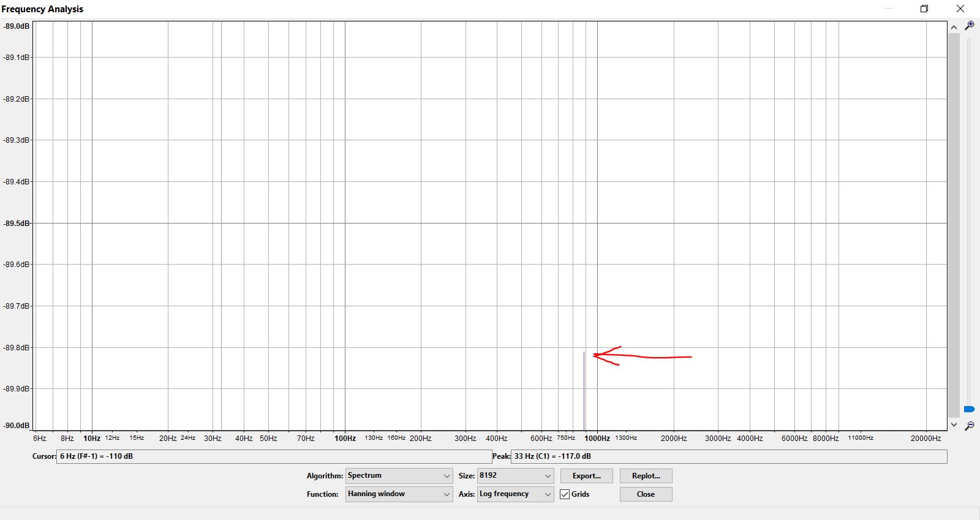Click the 100Hz axis label
The image size is (980, 520).
[345, 439]
